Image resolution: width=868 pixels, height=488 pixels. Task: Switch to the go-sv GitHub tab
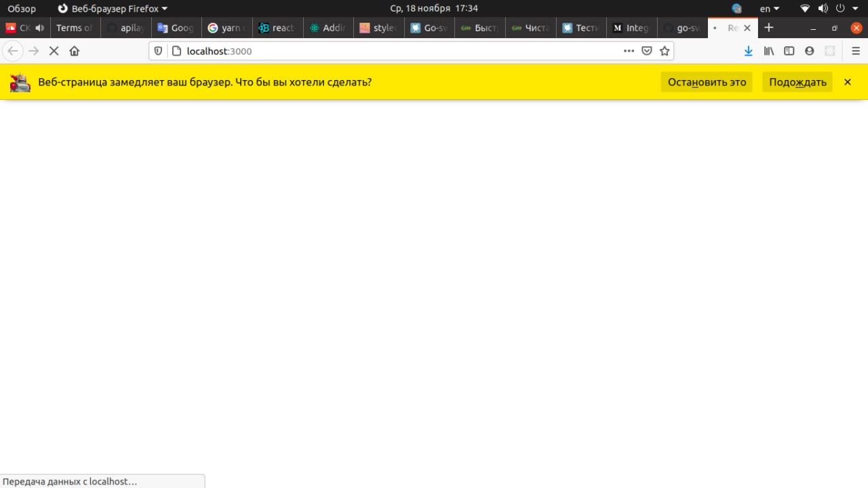coord(683,28)
